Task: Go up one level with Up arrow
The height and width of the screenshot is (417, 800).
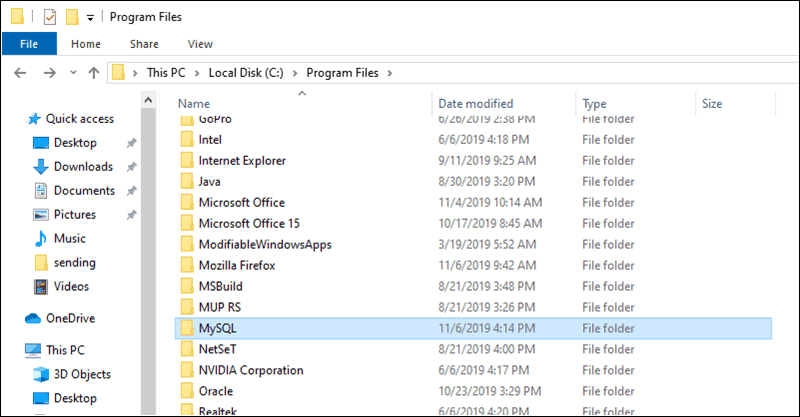Action: (x=93, y=73)
